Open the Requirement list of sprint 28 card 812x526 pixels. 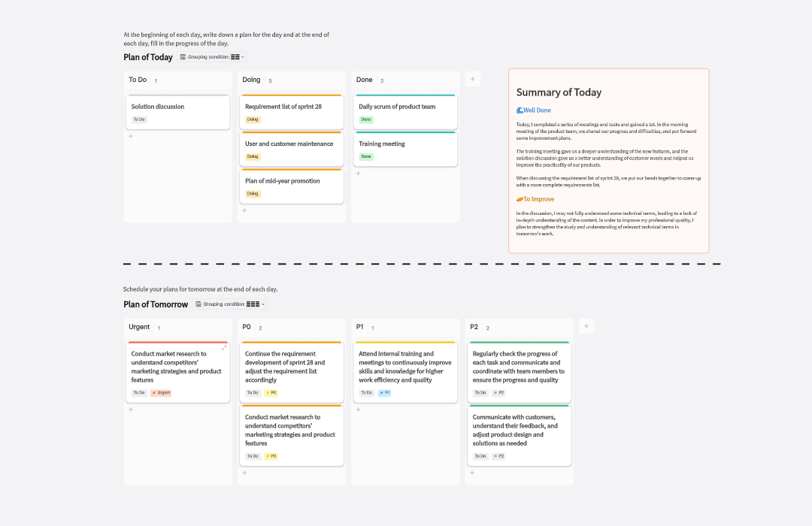coord(283,107)
